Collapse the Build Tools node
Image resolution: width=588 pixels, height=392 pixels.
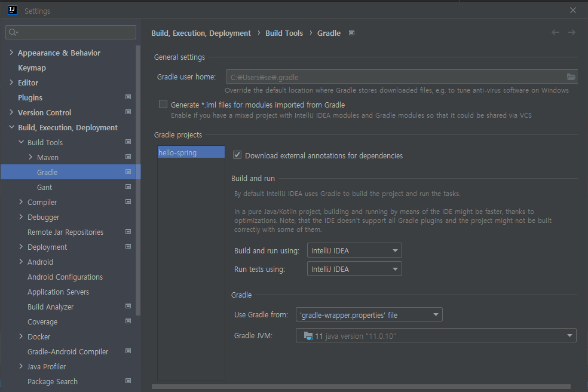tap(21, 142)
